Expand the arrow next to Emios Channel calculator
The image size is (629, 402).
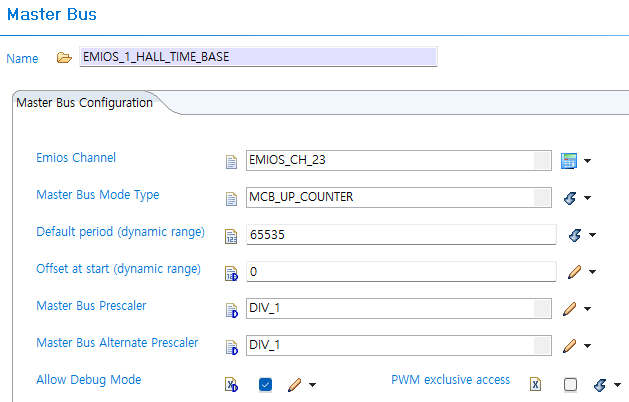click(587, 161)
